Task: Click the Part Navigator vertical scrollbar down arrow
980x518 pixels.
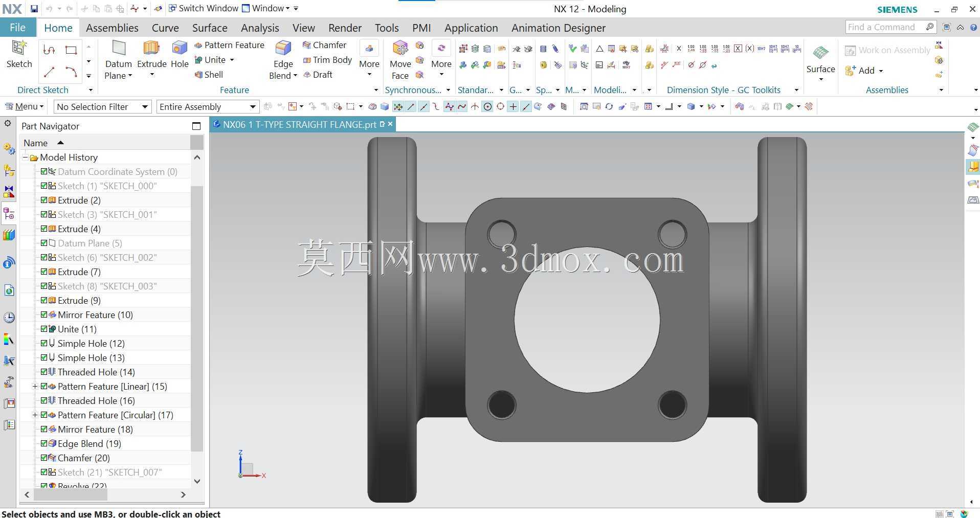Action: pos(197,481)
